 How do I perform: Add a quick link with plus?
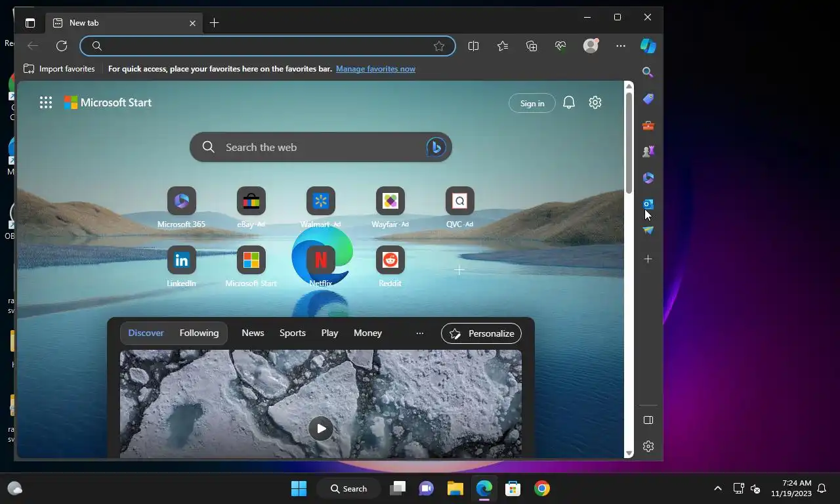459,270
